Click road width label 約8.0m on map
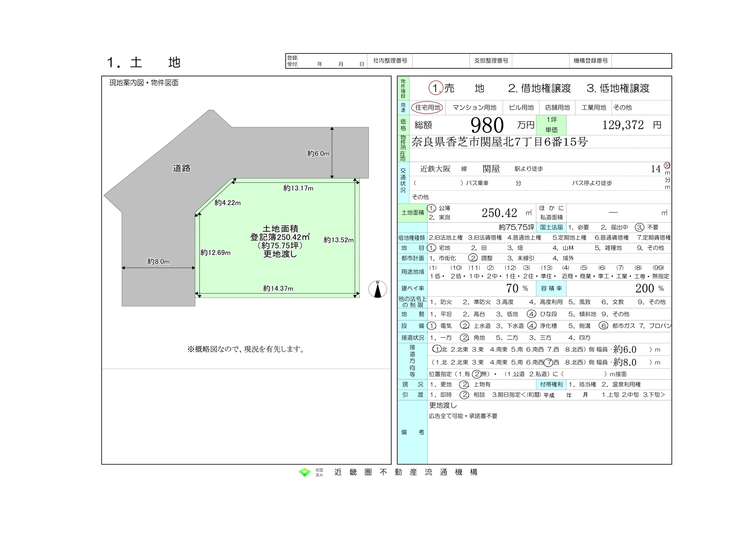This screenshot has width=756, height=535. [158, 262]
